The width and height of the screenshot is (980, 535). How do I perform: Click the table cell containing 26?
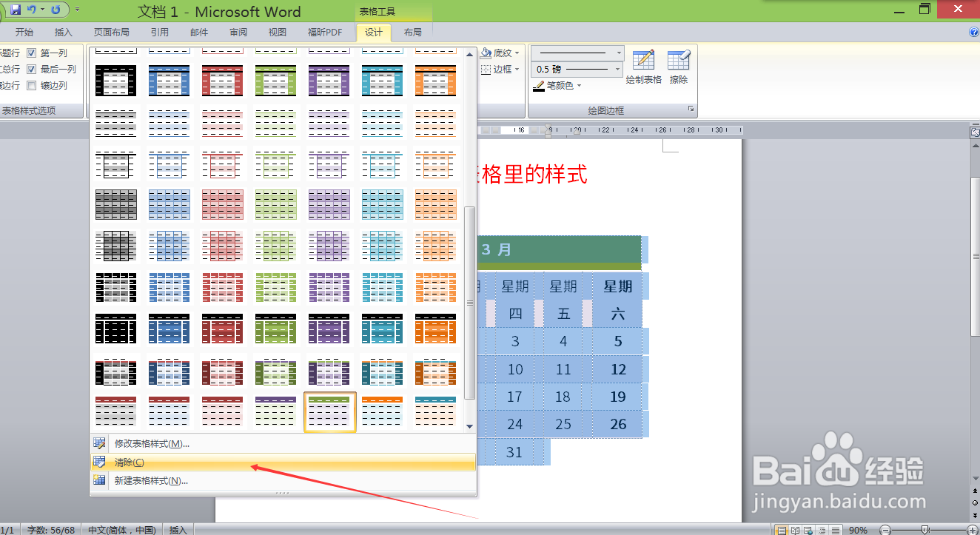[618, 425]
